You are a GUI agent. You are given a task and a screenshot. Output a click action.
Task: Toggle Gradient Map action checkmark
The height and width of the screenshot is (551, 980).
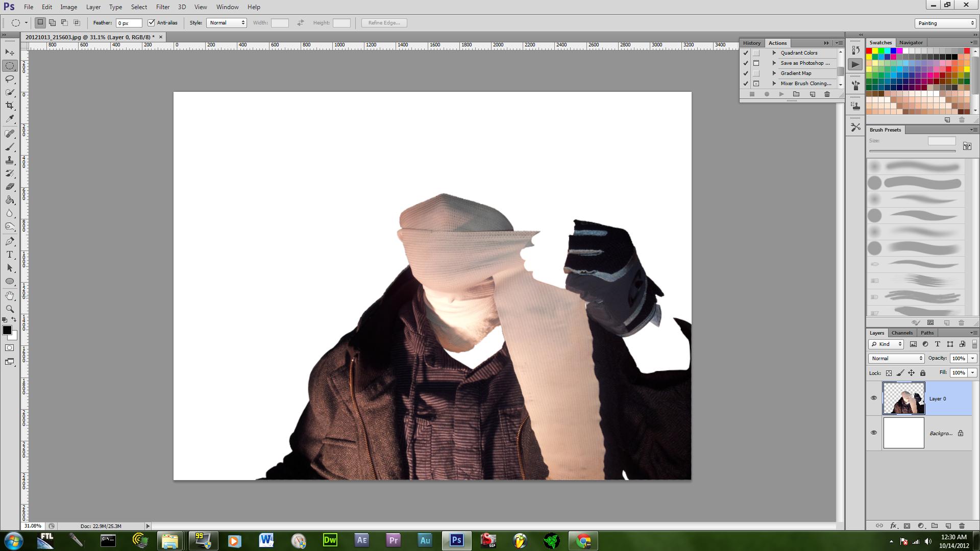click(746, 73)
